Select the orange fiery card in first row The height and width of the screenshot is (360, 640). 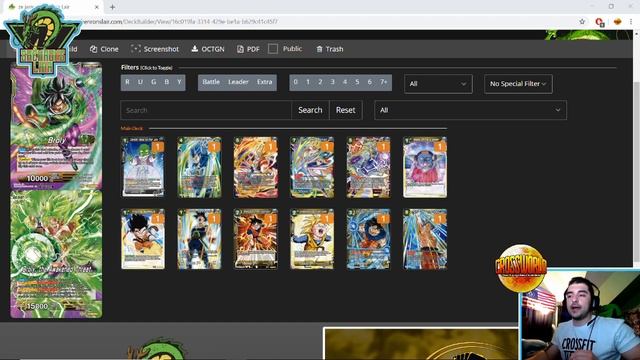[256, 167]
